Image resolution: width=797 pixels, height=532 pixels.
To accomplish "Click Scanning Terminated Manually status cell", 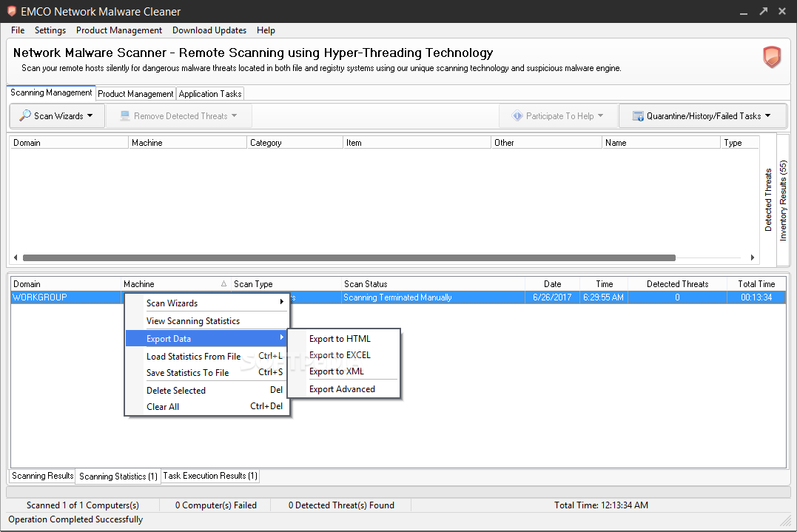I will [433, 297].
